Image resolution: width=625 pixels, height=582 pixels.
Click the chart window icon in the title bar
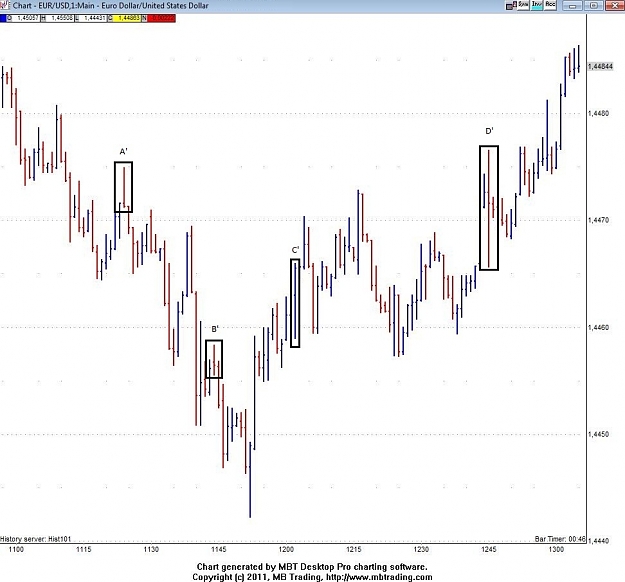pyautogui.click(x=5, y=6)
